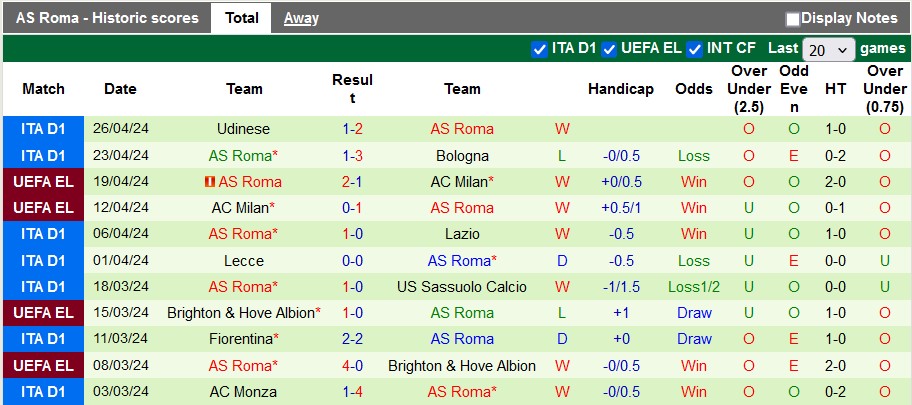Click the ITA D1 badge on 26/04/24 row
Viewport: 912px width, 405px height.
pos(43,129)
